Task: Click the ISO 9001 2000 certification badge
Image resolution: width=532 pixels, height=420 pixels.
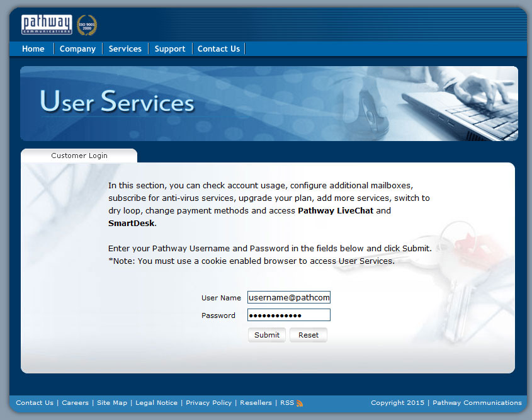Action: 87,25
